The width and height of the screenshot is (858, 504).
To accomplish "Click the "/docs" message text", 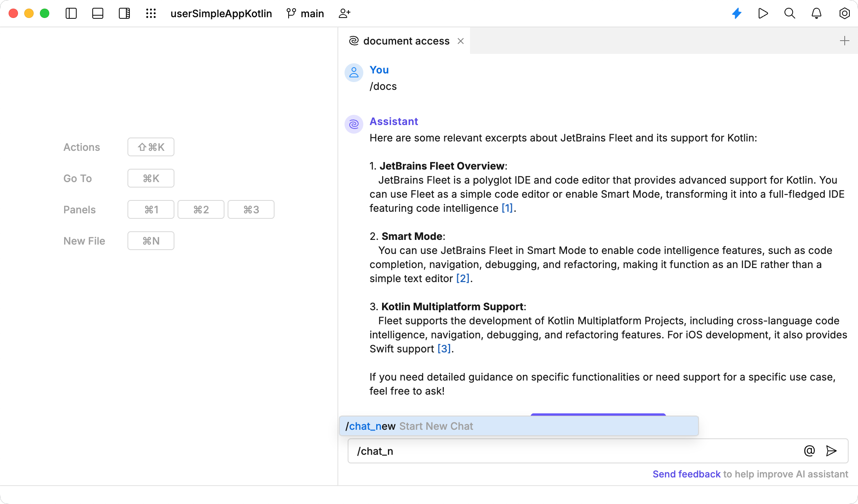I will (x=383, y=86).
